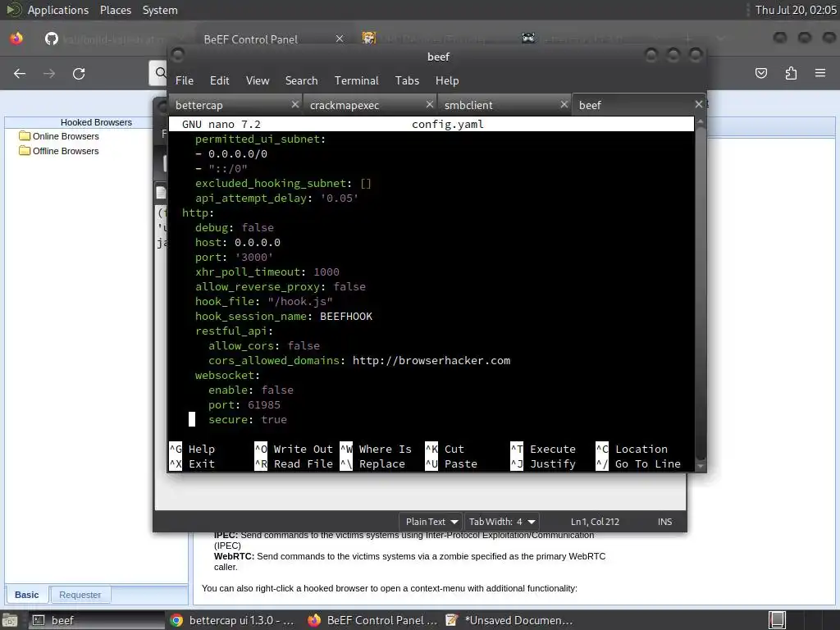The image size is (840, 630).
Task: Open the Pocket save icon in Firefox
Action: 760,73
